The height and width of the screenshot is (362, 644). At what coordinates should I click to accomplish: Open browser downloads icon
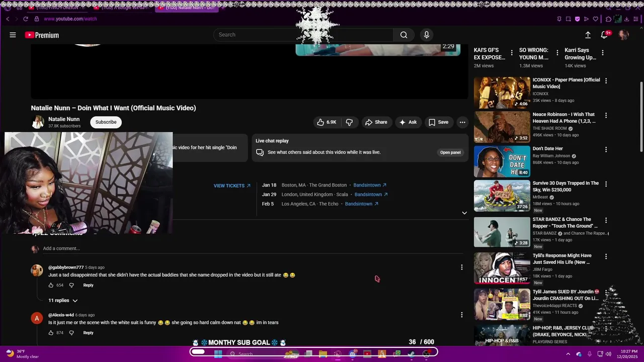coord(627,19)
